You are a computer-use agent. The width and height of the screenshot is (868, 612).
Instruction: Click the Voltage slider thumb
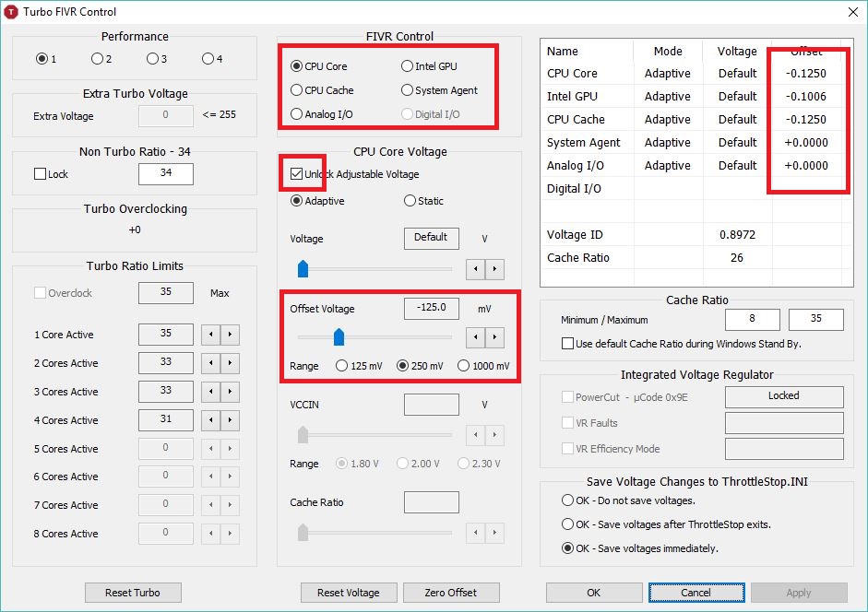(x=303, y=268)
